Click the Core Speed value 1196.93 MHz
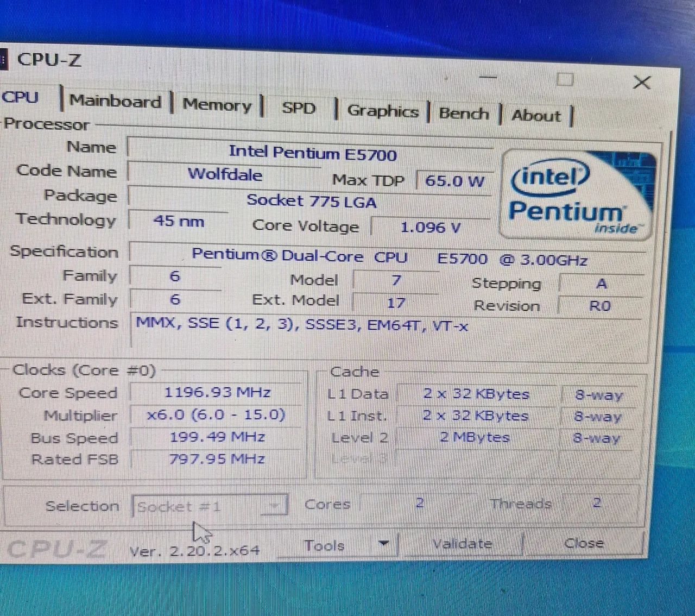695x616 pixels. [x=217, y=392]
